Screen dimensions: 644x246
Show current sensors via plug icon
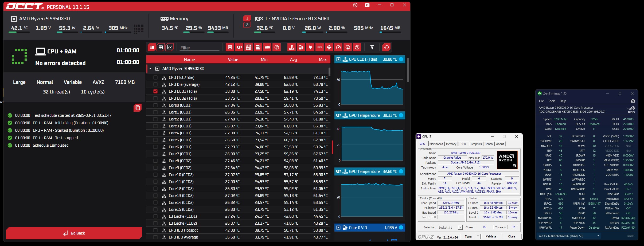(310, 47)
